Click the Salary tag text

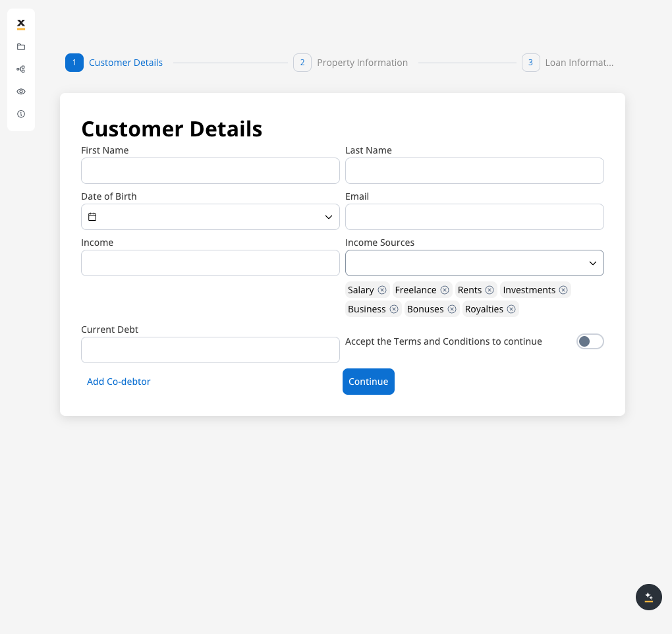[x=361, y=290]
